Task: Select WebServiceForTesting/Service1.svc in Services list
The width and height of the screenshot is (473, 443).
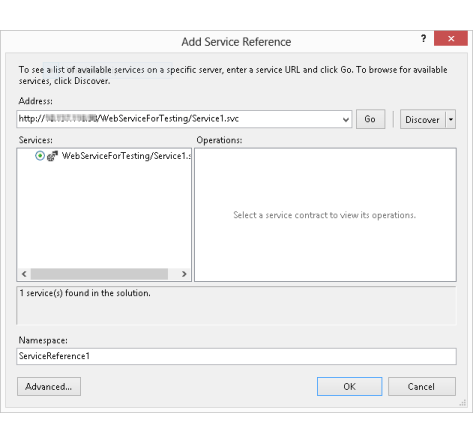Action: click(126, 156)
